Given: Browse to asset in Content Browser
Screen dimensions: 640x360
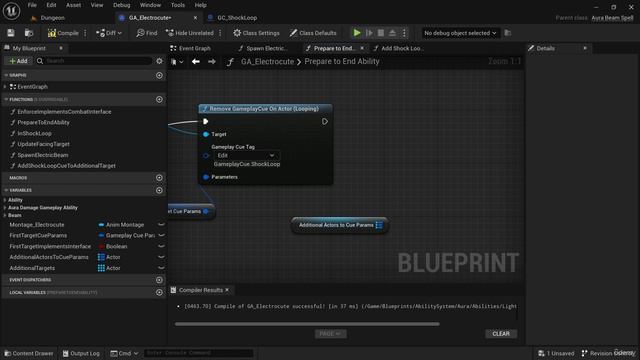Looking at the screenshot, I should pos(29,33).
